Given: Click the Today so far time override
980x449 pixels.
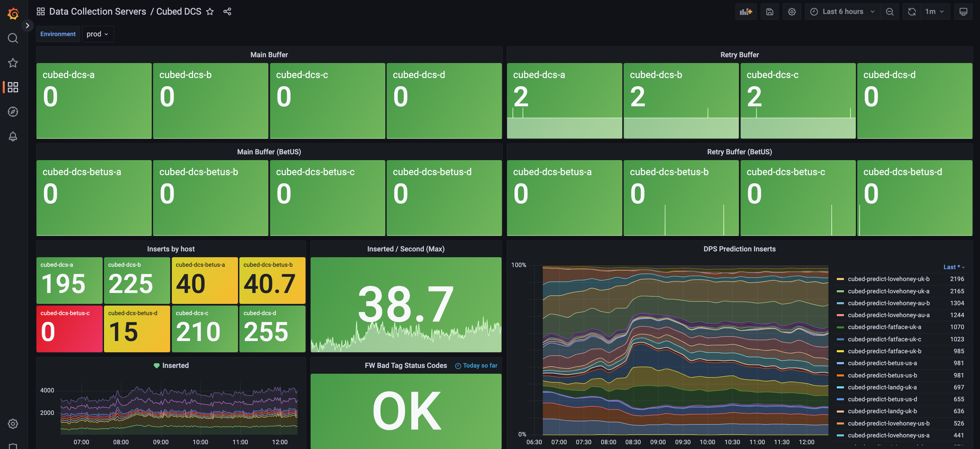Looking at the screenshot, I should 476,365.
